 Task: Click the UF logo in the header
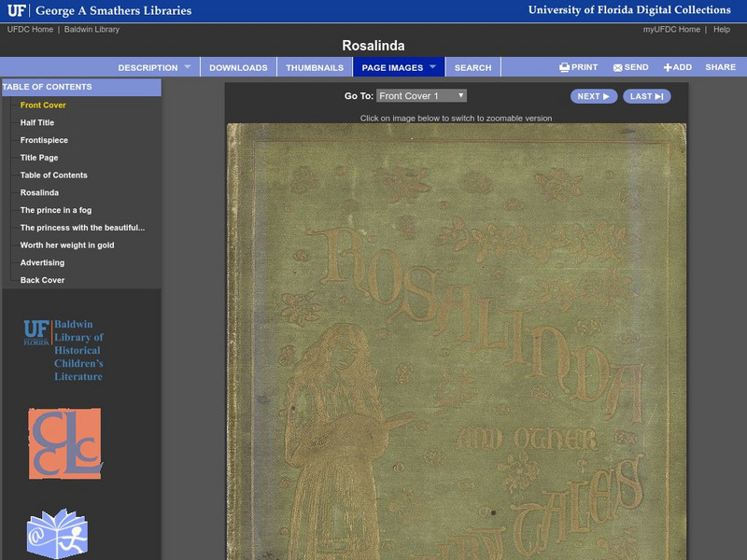pyautogui.click(x=17, y=11)
